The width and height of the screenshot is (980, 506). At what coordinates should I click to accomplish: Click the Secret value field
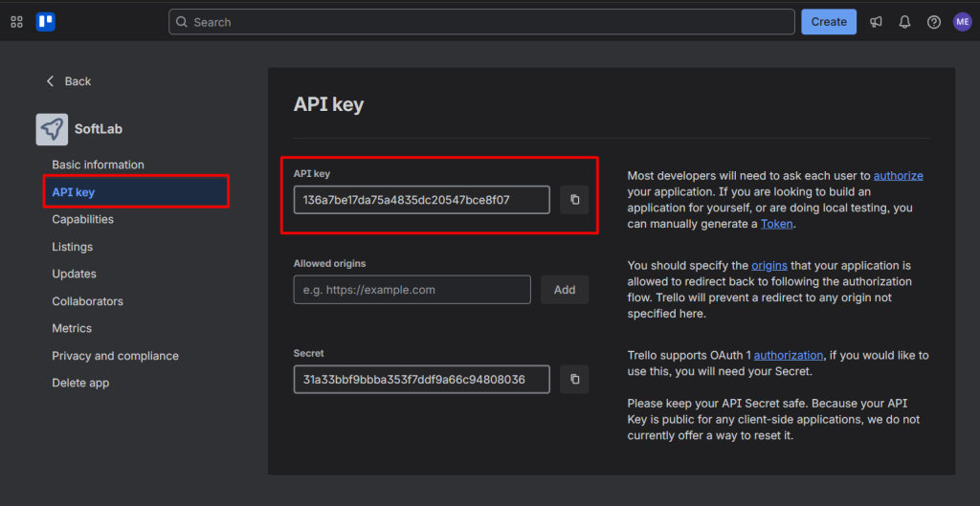(422, 379)
